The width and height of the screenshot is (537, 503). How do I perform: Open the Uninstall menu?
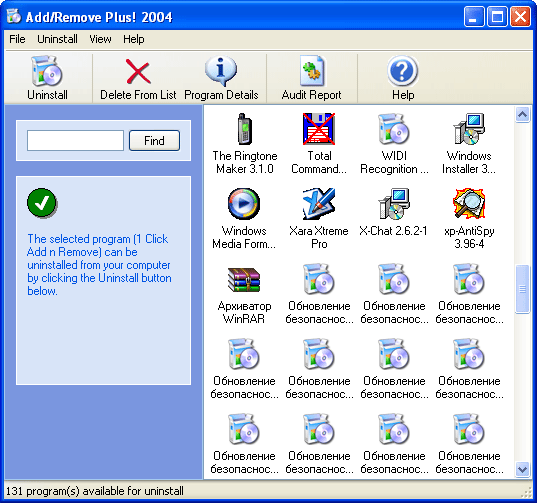coord(57,39)
